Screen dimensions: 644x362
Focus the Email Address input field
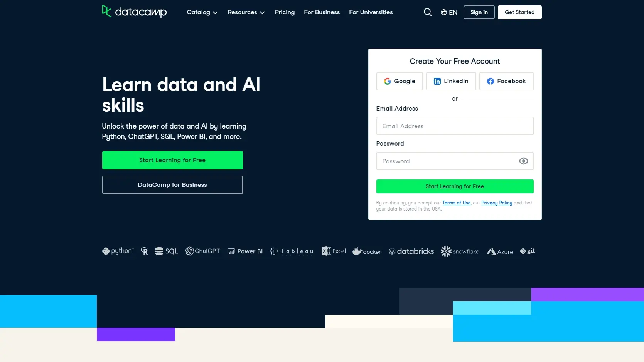tap(455, 126)
